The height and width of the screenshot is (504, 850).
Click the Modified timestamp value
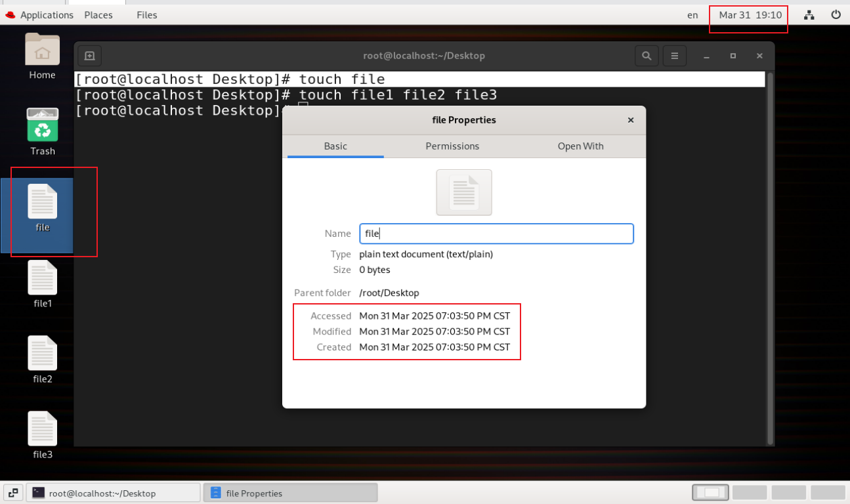(x=435, y=331)
